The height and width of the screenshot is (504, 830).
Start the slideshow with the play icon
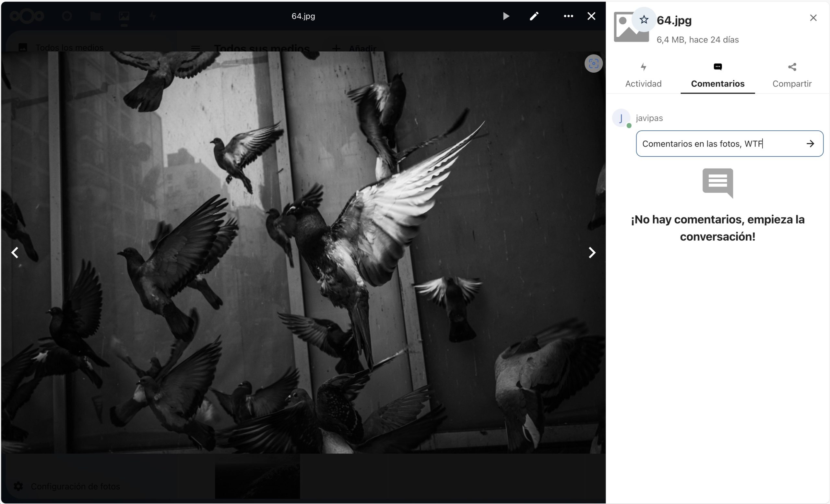tap(505, 16)
